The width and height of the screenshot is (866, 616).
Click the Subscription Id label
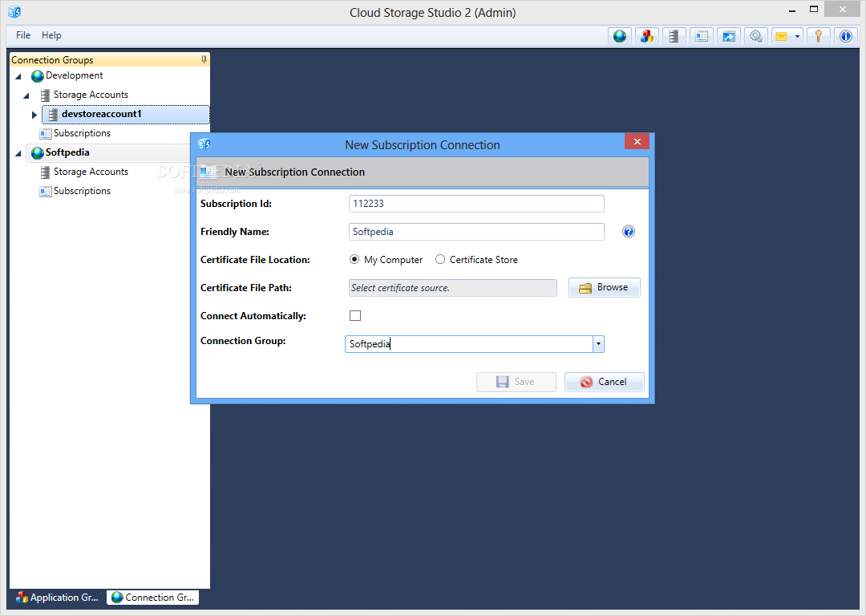click(x=236, y=203)
